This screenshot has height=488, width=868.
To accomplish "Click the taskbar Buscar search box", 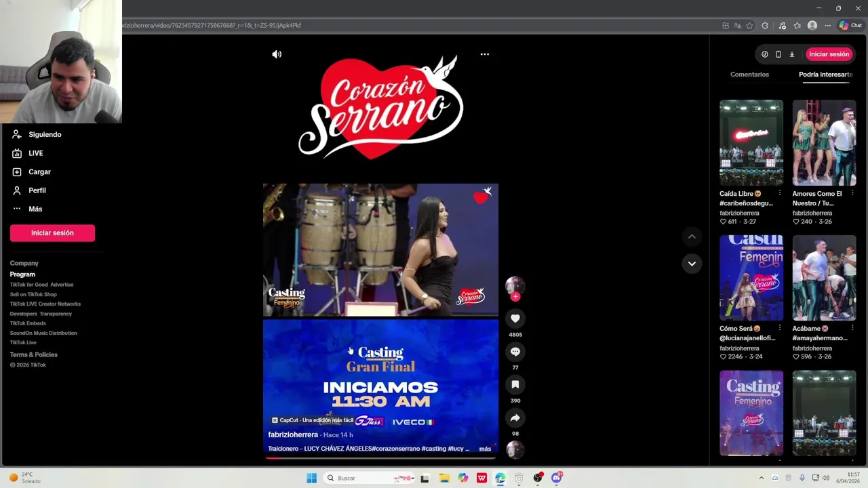I will click(369, 478).
